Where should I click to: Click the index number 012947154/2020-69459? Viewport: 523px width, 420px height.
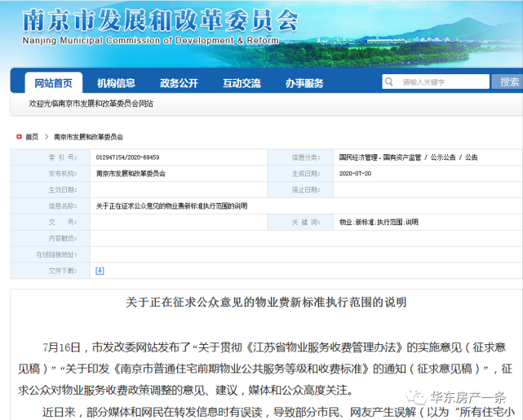click(127, 157)
